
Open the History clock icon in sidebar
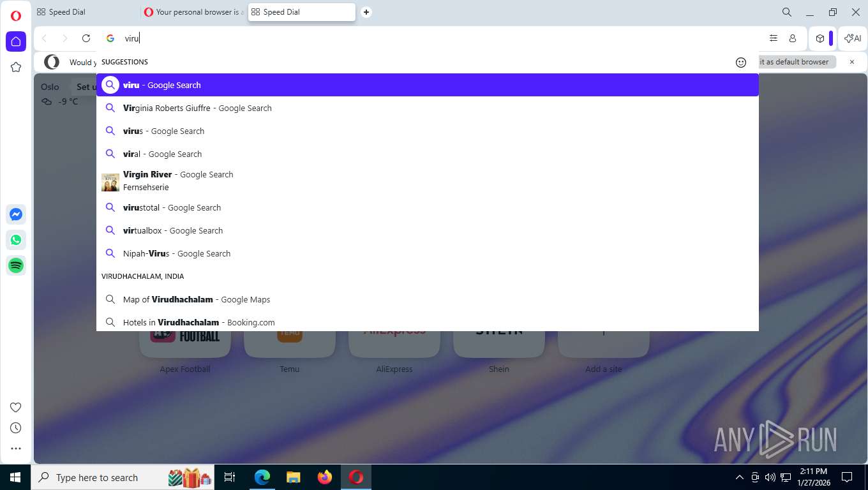tap(16, 428)
